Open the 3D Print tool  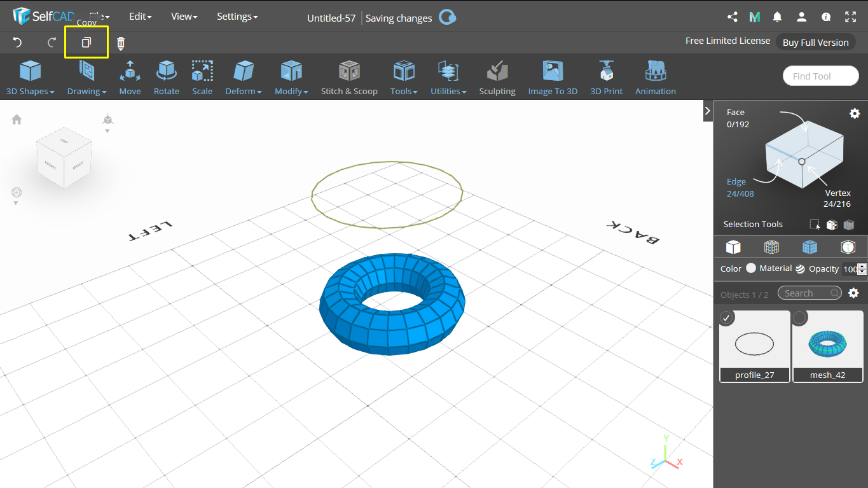[x=606, y=76]
